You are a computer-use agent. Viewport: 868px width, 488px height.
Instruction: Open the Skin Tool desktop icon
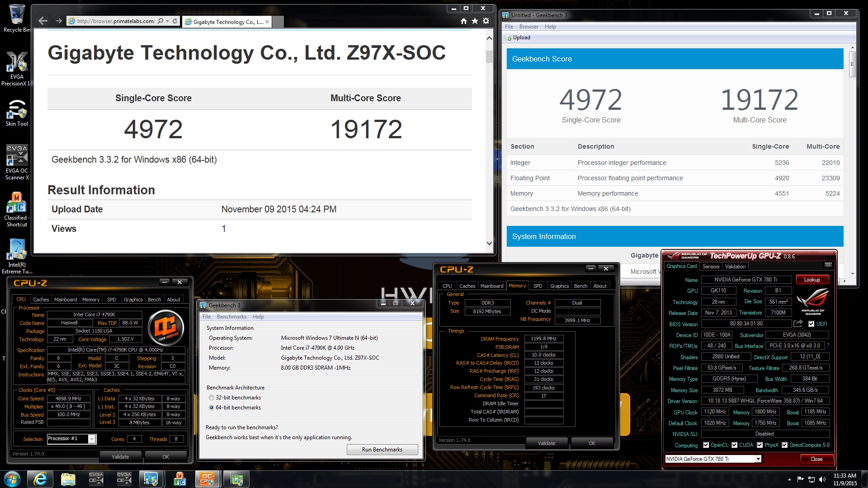(17, 113)
